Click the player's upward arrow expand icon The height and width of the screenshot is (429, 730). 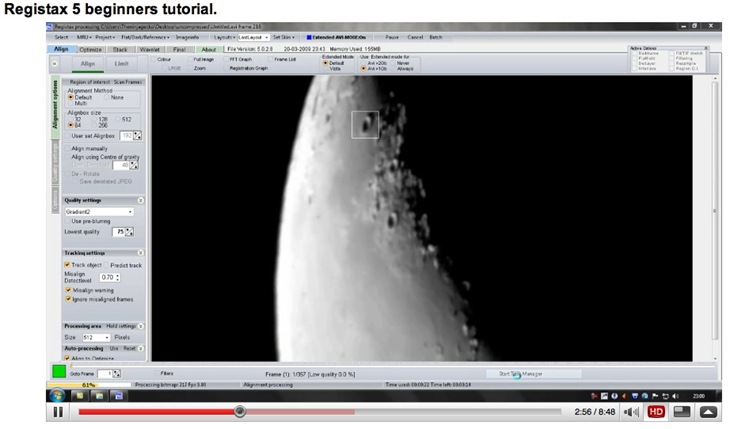(708, 412)
